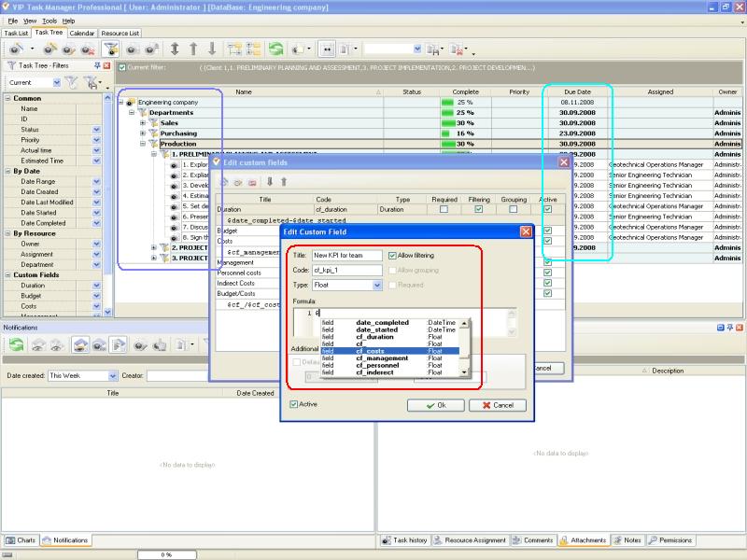Expand the Sales department node
This screenshot has width=747, height=560.
(x=143, y=123)
